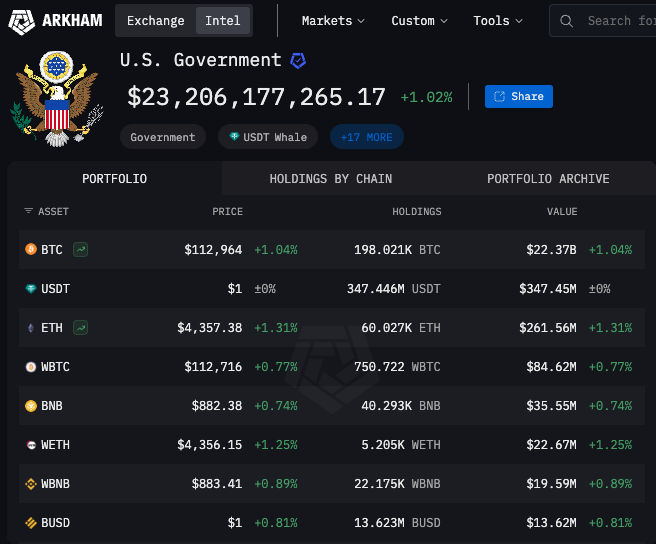Click the total balance $23,206,177,265.17
Viewport: 656px width, 544px height.
(256, 97)
